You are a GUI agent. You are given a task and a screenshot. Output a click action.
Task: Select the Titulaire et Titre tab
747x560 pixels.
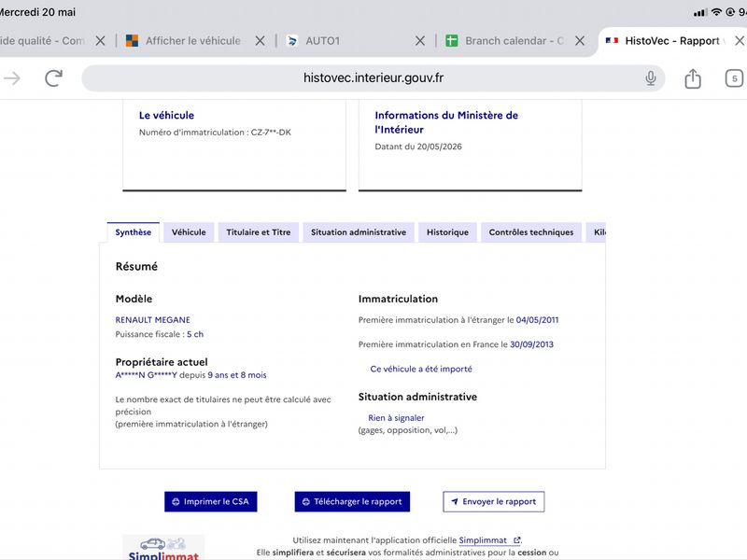pyautogui.click(x=259, y=232)
